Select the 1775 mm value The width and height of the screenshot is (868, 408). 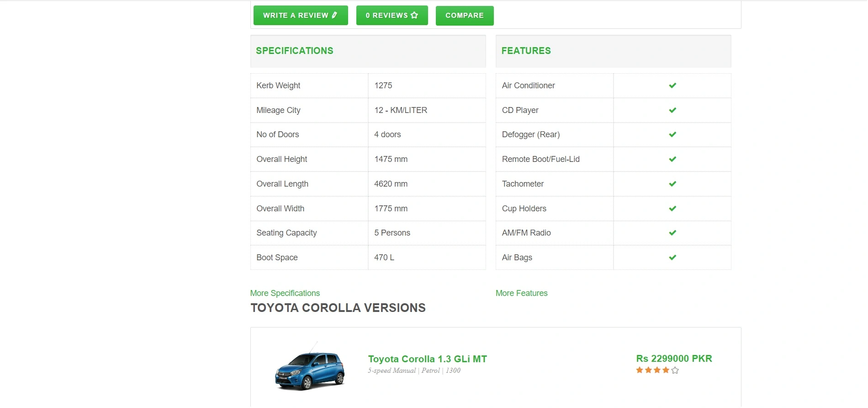coord(391,209)
